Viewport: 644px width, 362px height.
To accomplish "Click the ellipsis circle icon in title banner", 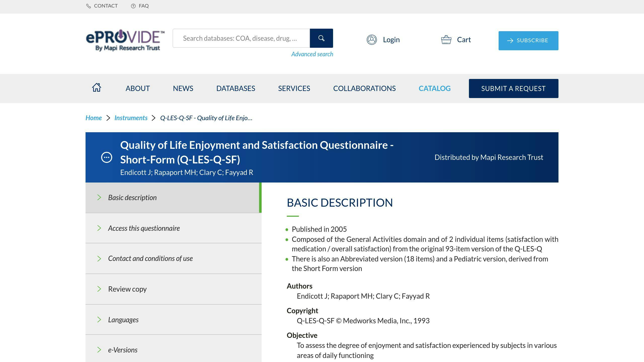I will pyautogui.click(x=107, y=157).
